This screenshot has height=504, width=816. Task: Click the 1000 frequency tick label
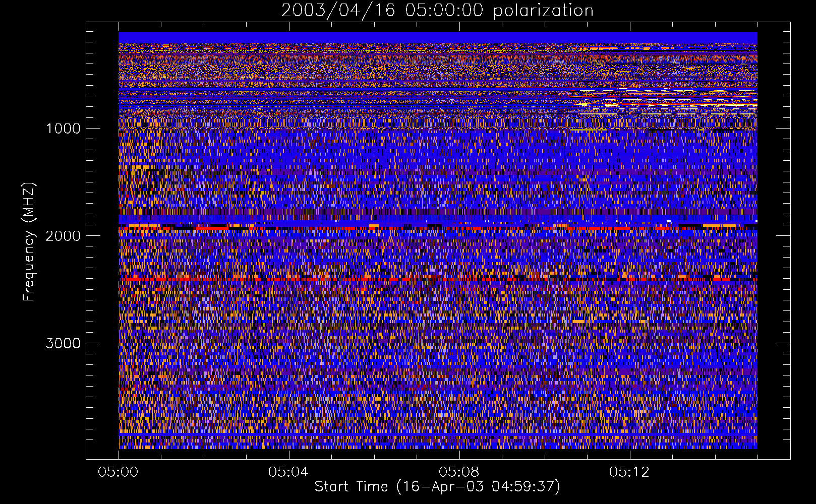coord(63,129)
